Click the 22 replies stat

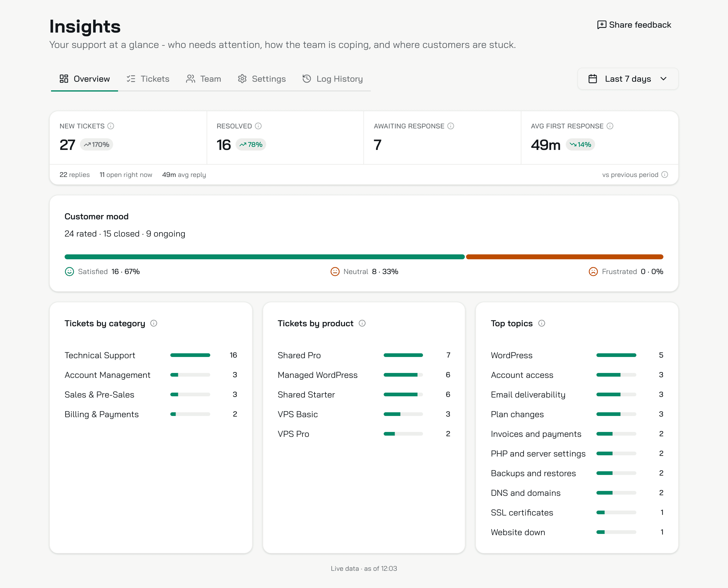point(75,175)
